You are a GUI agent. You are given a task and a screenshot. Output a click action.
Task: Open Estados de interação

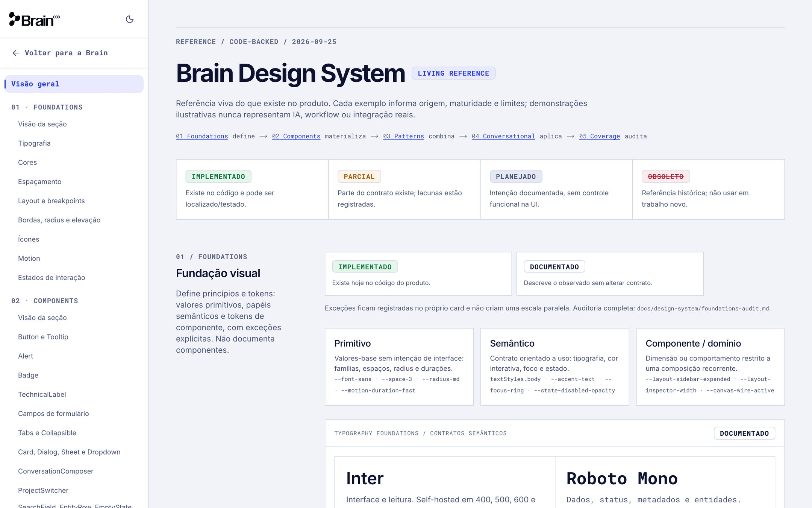click(52, 278)
